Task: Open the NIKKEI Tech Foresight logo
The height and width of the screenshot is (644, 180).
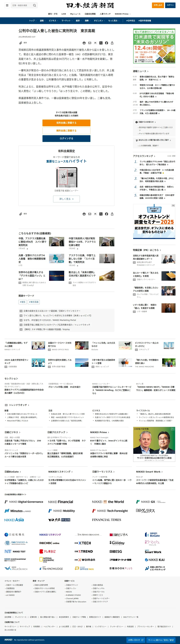Action: coord(110,511)
